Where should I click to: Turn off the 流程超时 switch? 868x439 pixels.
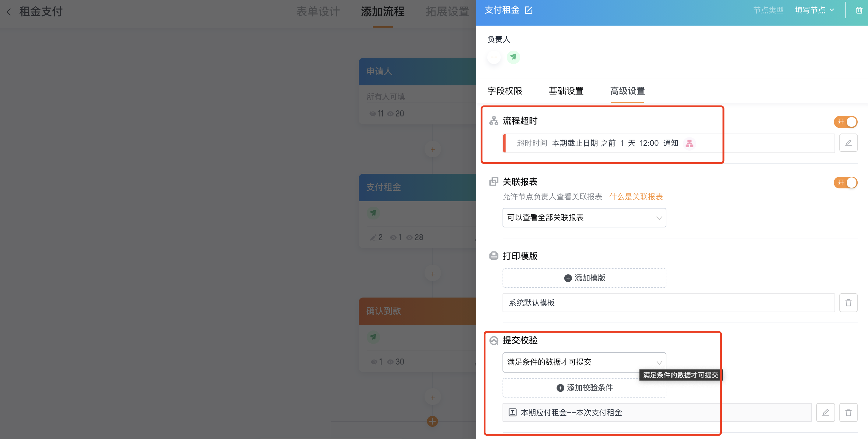[845, 122]
